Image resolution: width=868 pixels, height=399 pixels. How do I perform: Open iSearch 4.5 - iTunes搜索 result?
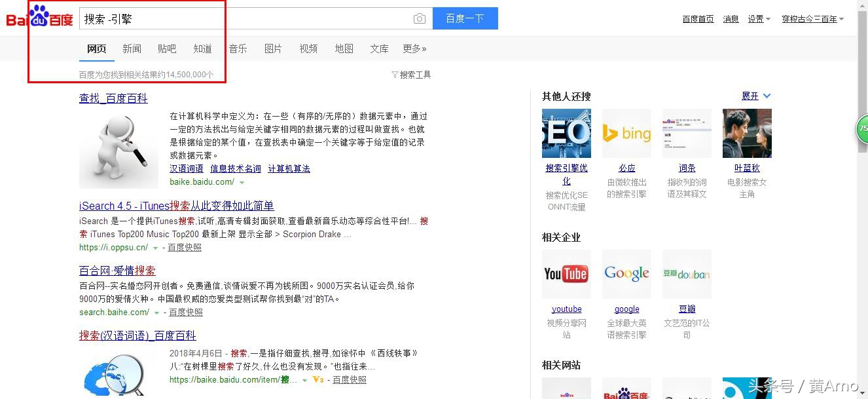(x=177, y=206)
